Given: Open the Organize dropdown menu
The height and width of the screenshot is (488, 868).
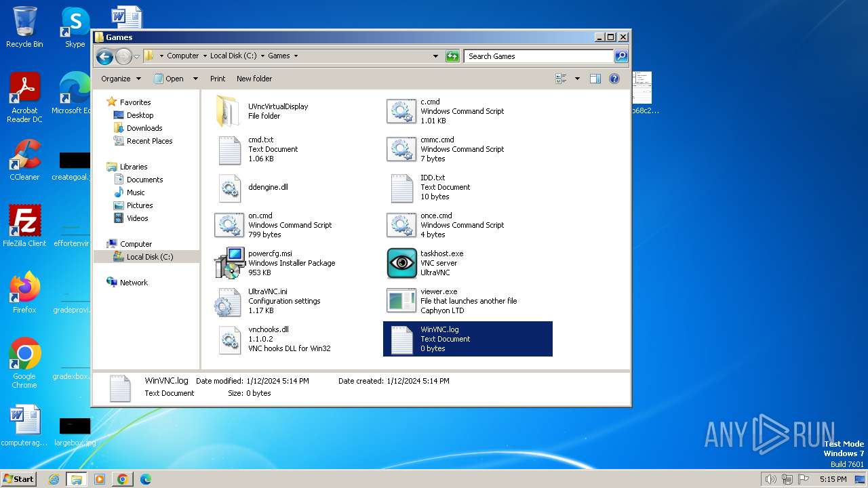Looking at the screenshot, I should 121,79.
